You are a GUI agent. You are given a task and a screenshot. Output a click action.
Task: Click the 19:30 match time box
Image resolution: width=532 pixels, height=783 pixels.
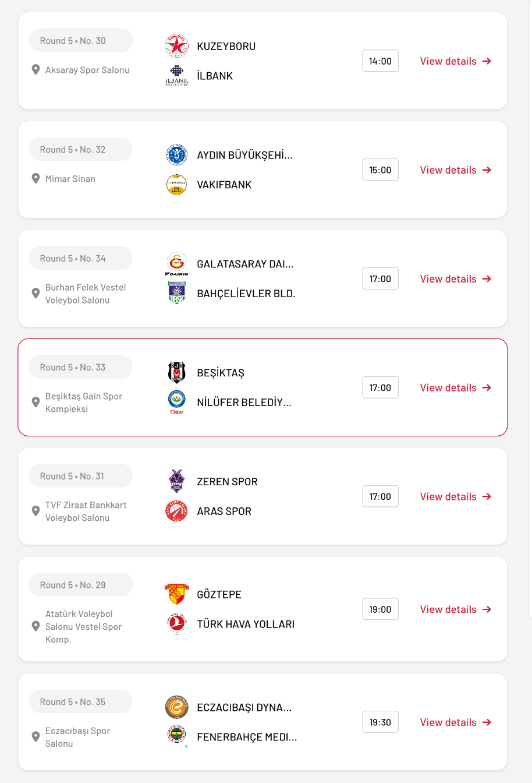pyautogui.click(x=380, y=722)
